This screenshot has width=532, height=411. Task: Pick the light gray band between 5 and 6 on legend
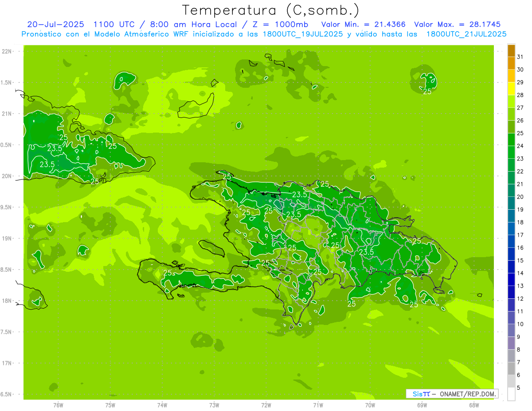(x=511, y=381)
